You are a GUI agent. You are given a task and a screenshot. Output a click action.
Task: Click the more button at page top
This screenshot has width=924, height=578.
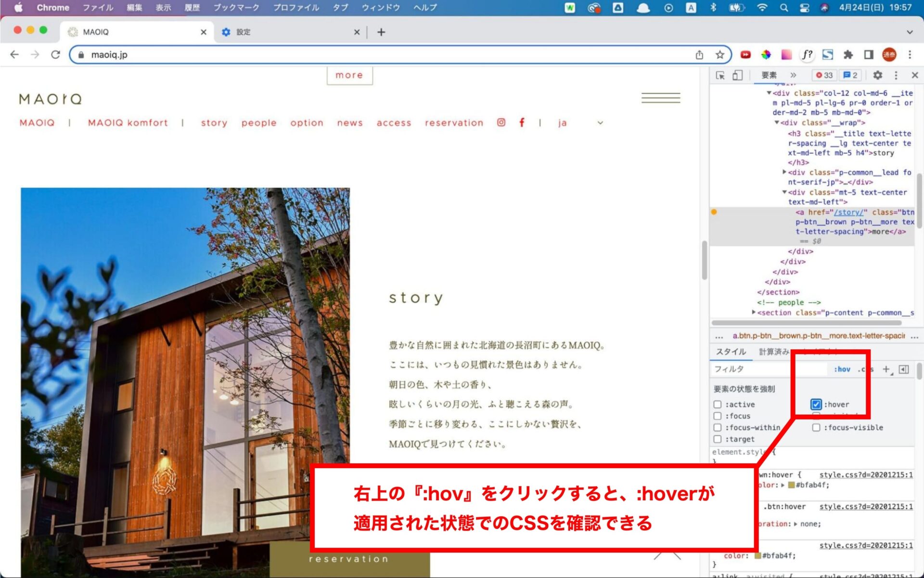(349, 75)
